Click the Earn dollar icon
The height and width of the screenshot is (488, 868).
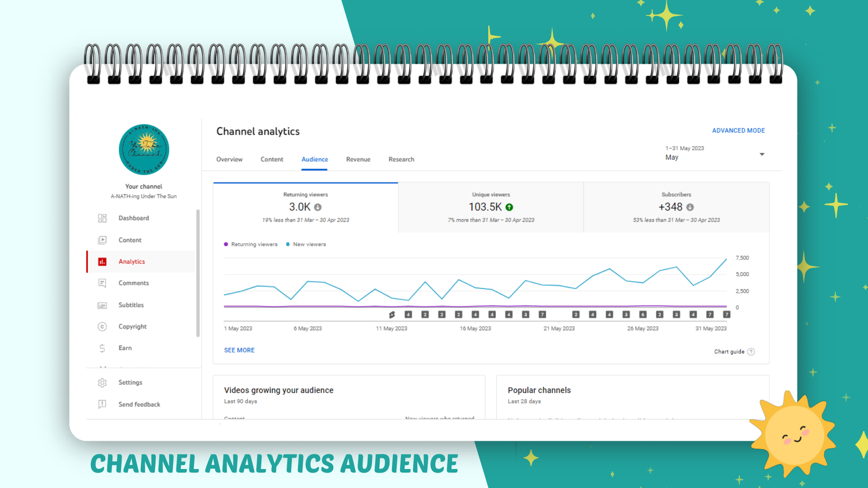point(102,348)
